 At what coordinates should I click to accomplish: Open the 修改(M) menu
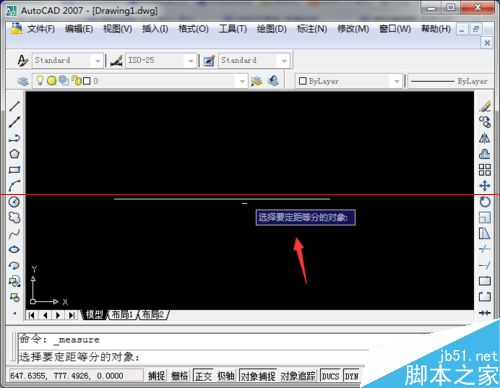pyautogui.click(x=353, y=29)
